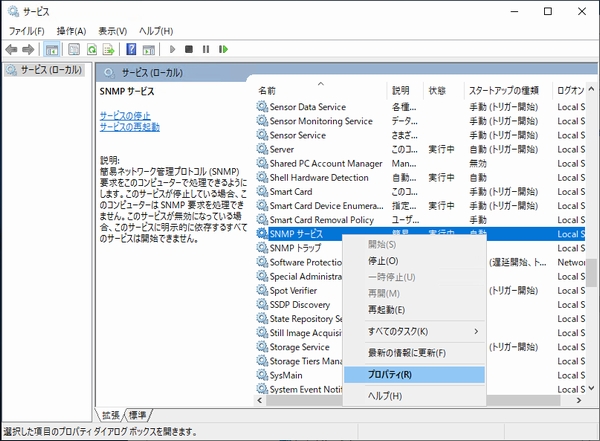Click the gear icon of Sensor Monitoring Service

(262, 121)
